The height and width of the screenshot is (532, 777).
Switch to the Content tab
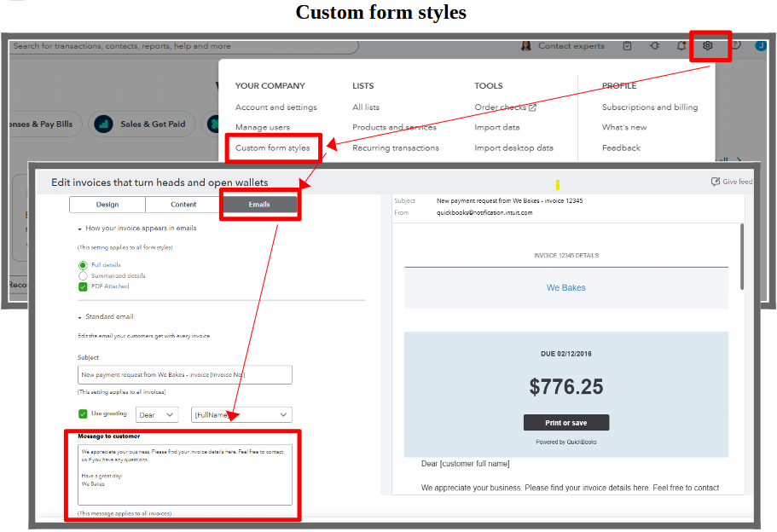point(183,205)
